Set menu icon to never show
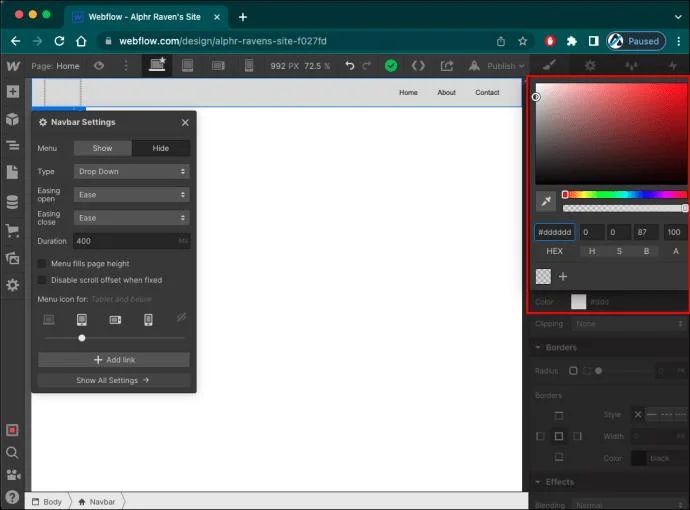Viewport: 690px width, 510px height. 181,318
